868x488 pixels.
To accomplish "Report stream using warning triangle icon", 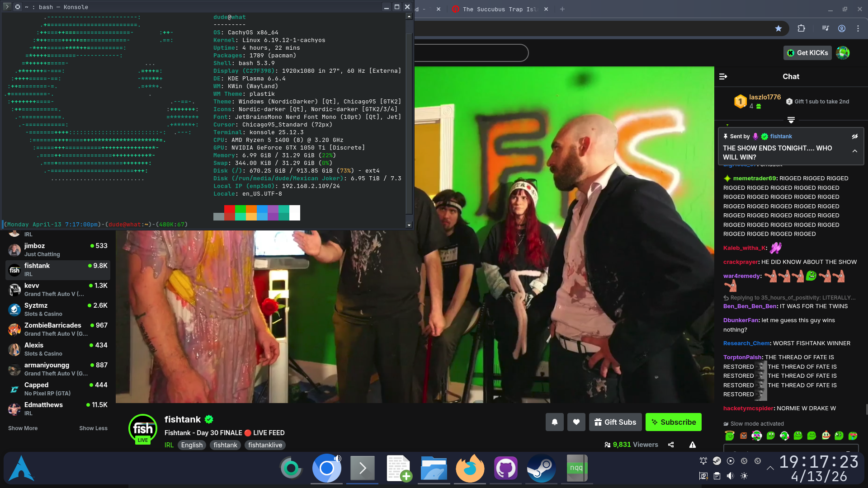I will point(692,445).
